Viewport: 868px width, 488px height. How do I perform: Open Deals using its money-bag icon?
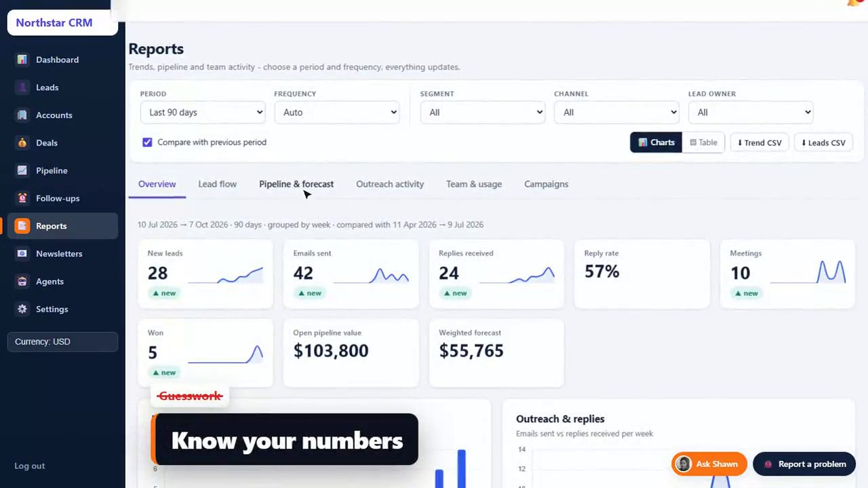[x=22, y=143]
